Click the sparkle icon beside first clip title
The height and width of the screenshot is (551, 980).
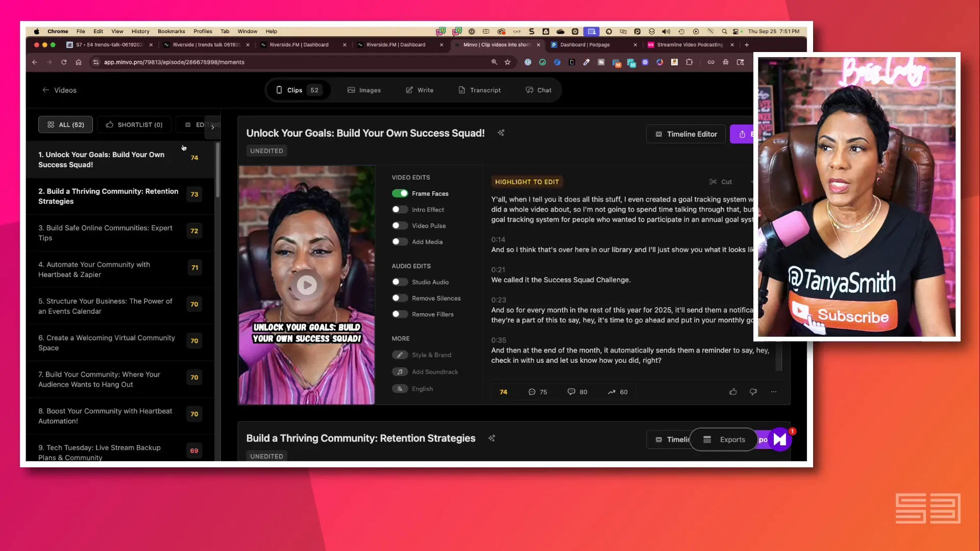pyautogui.click(x=501, y=133)
